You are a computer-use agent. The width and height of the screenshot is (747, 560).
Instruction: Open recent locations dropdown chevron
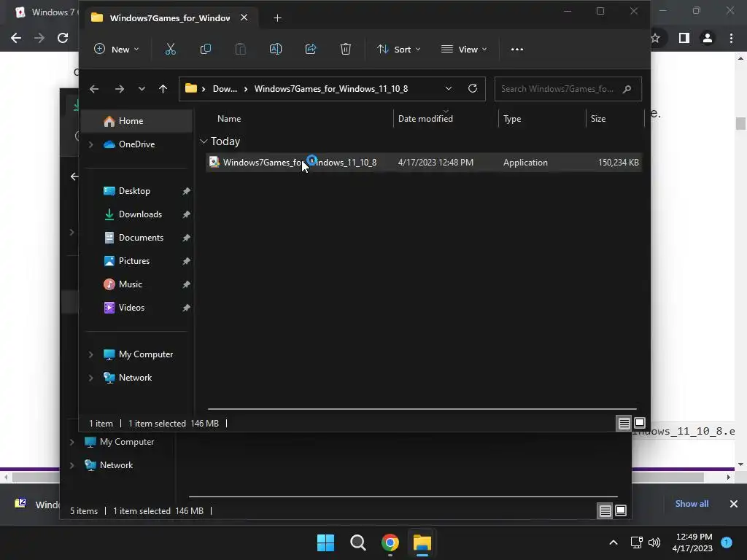(142, 88)
